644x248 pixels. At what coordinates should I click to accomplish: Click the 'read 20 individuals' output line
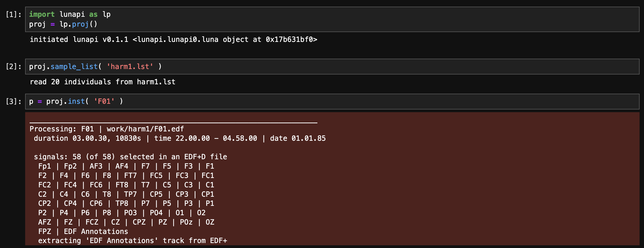pos(102,82)
